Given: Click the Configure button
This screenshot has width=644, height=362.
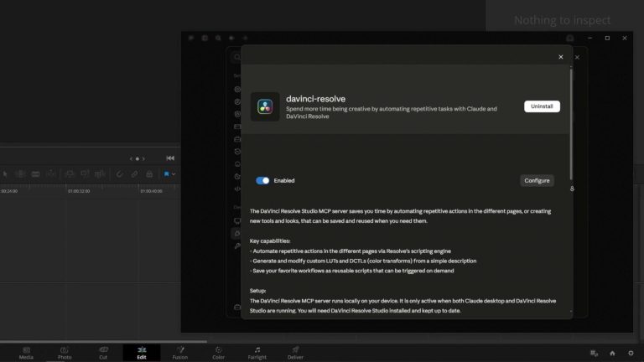Looking at the screenshot, I should click(537, 181).
